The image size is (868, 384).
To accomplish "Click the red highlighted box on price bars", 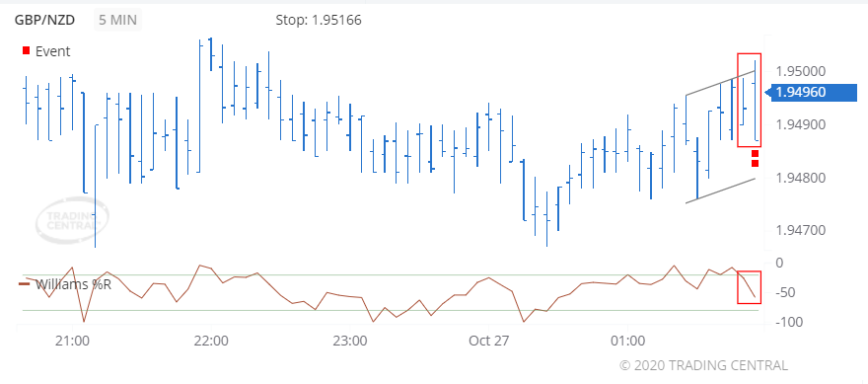I will tap(749, 100).
